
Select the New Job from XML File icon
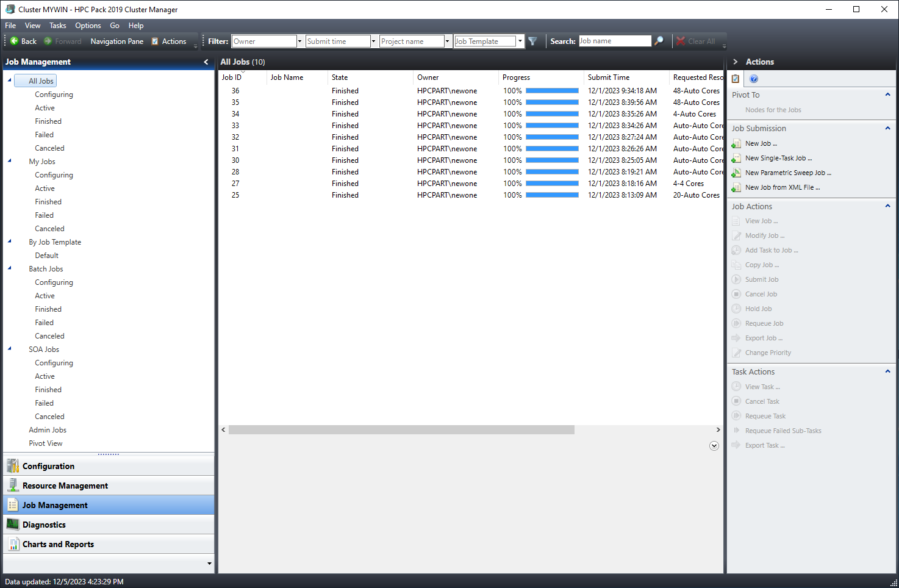click(737, 187)
